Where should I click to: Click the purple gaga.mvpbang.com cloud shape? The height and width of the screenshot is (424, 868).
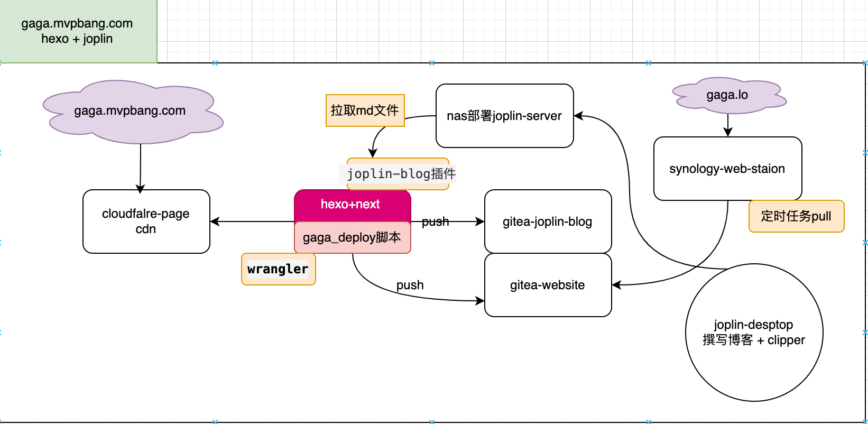pos(130,111)
